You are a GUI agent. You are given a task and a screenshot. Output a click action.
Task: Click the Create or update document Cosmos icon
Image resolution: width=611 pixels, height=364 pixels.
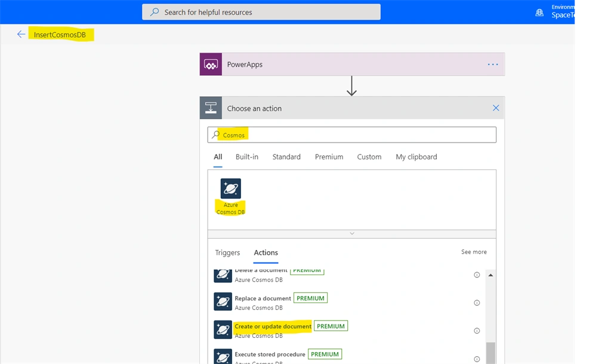point(223,330)
